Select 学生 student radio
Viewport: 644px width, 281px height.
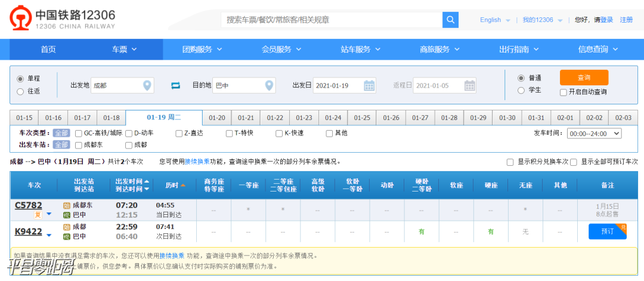521,90
